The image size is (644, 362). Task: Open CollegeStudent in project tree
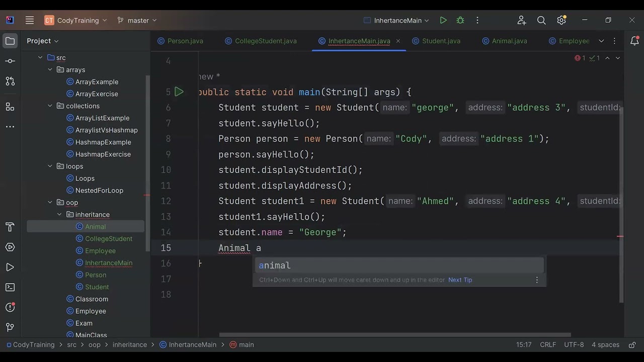coord(104,239)
